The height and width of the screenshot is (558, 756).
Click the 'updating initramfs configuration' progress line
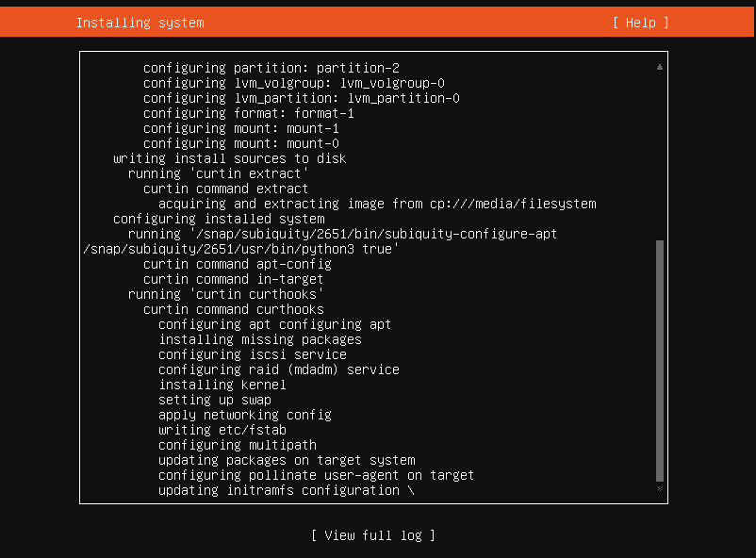pos(286,490)
